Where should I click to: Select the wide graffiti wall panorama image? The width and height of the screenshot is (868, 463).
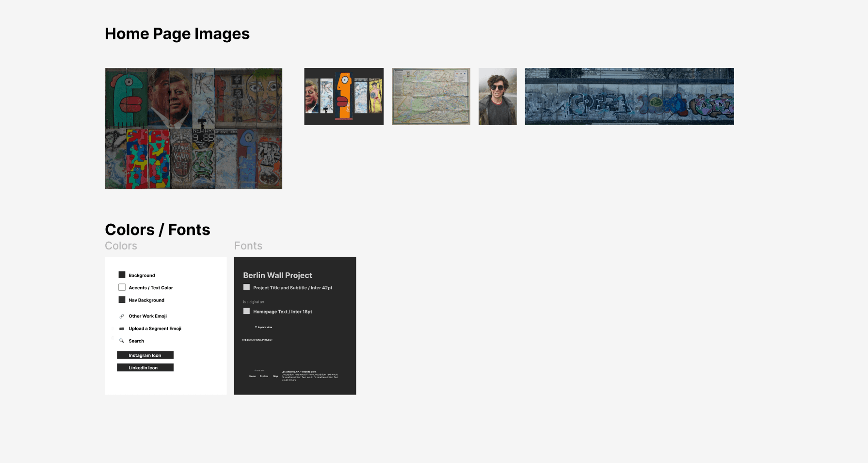[x=629, y=97]
